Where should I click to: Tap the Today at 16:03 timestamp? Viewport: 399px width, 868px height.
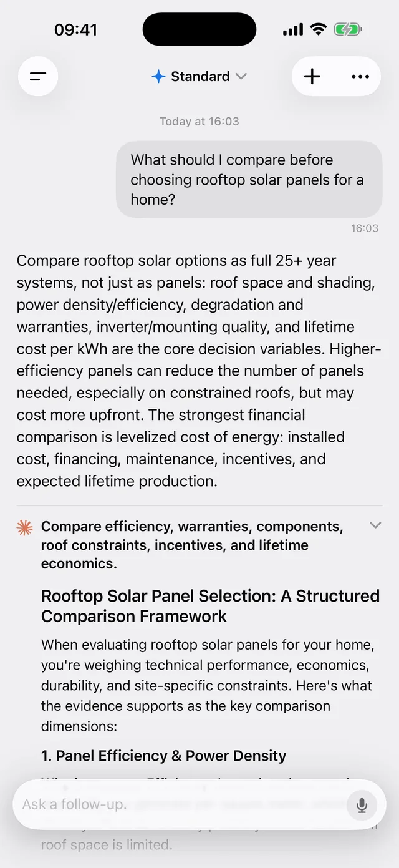pos(199,122)
